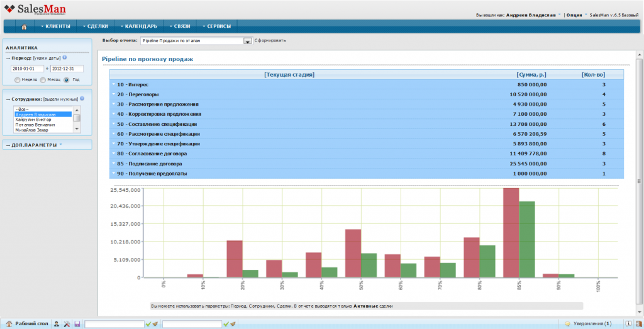Open the tools (hammer and wrench) icon
Screen dimensions: 644x329
pos(67,324)
